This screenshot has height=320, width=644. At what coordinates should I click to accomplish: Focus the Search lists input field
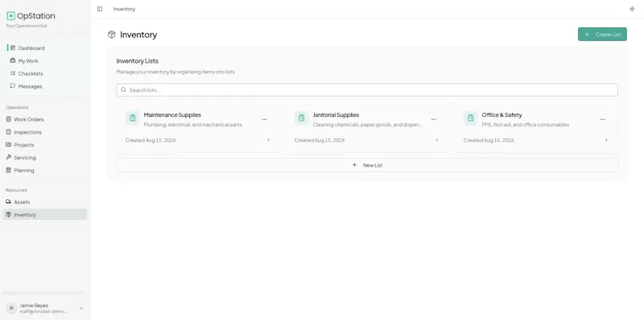pyautogui.click(x=367, y=89)
